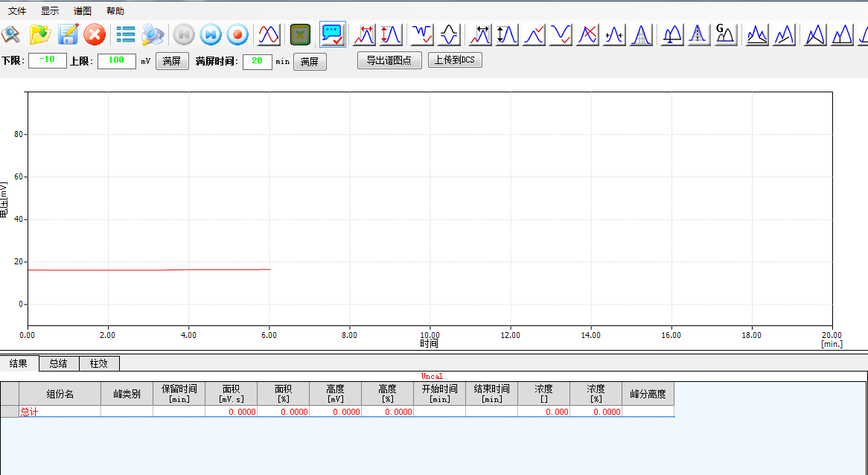Click the 下限 input field showing -10
868x475 pixels.
pos(48,61)
